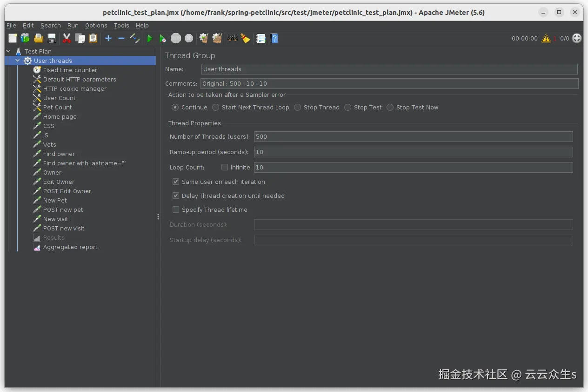Click the Toggle enable/disable toolbar icon
This screenshot has height=392, width=588.
[x=134, y=38]
